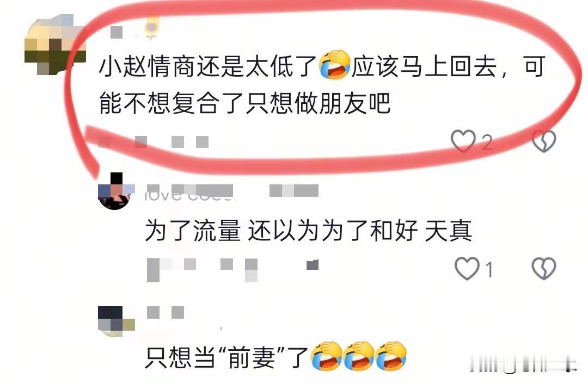Click the blurred tag right of love coco name
588x384 pixels.
point(294,191)
